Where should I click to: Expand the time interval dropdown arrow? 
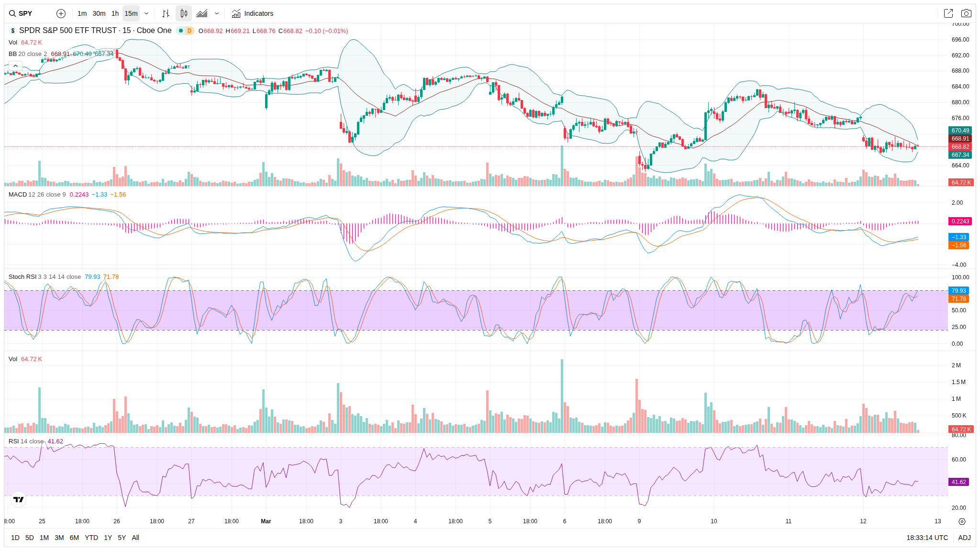tap(146, 13)
